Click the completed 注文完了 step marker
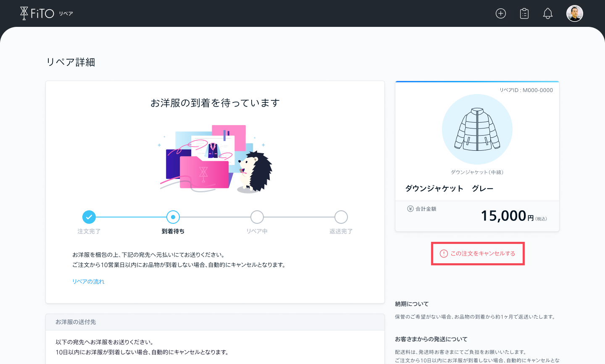605x364 pixels. [x=89, y=217]
